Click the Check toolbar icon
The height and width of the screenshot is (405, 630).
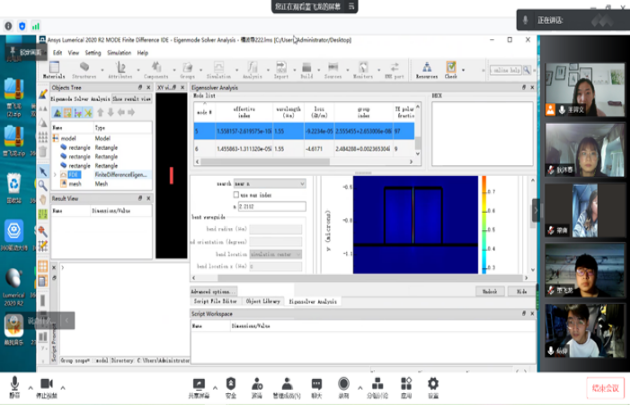click(x=451, y=68)
